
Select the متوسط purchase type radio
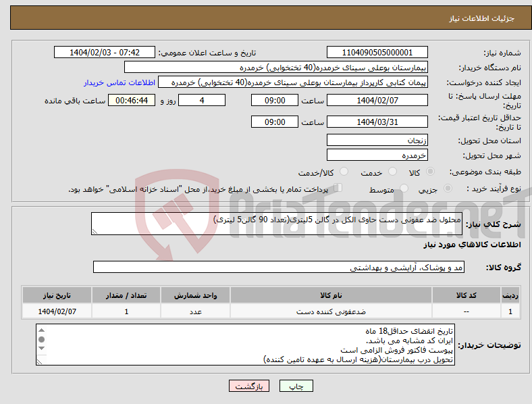pyautogui.click(x=404, y=188)
